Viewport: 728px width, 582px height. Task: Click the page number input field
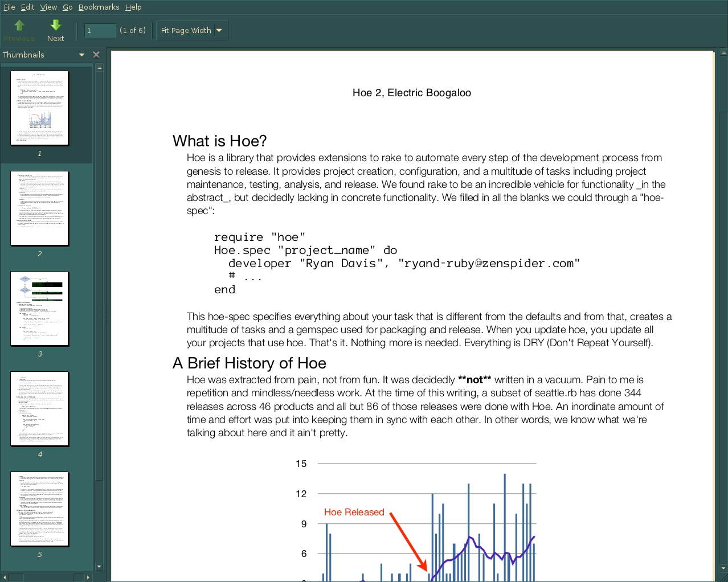pos(100,31)
